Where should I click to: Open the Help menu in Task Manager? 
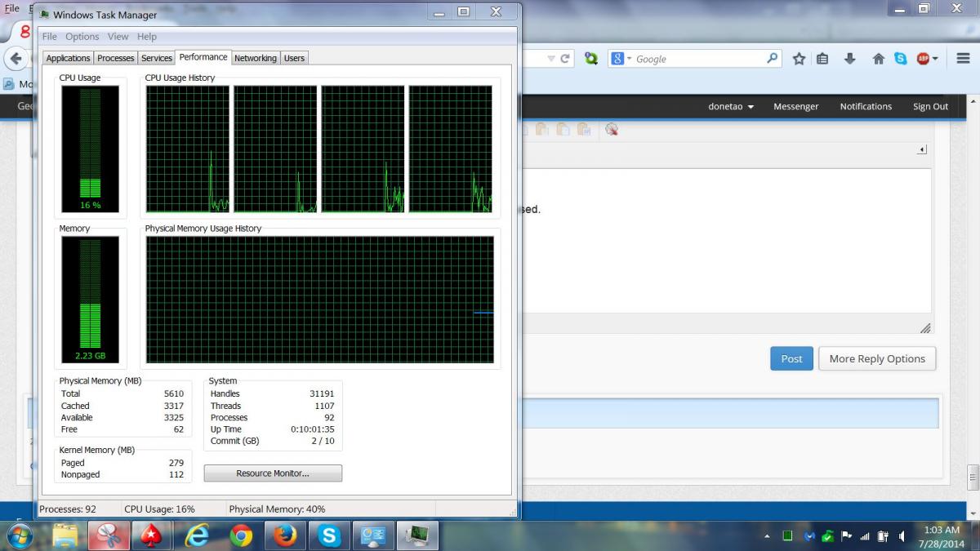(147, 37)
